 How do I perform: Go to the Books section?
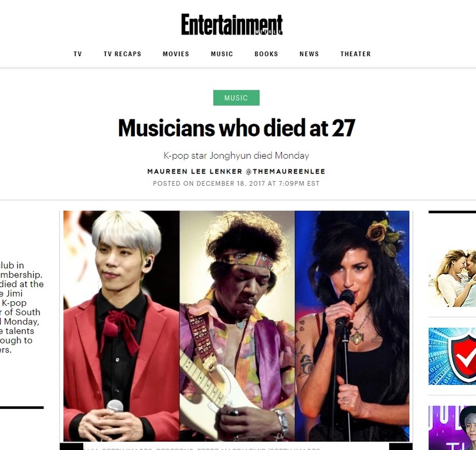pyautogui.click(x=266, y=54)
